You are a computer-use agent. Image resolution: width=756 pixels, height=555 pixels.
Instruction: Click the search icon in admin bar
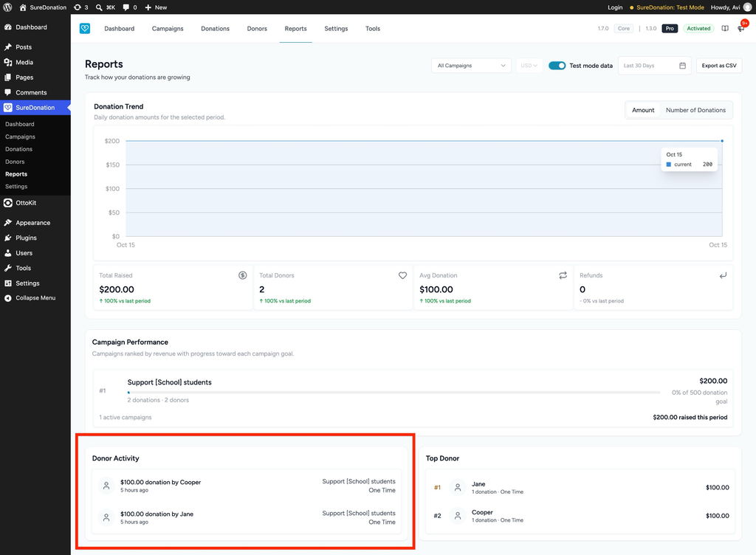(x=99, y=7)
